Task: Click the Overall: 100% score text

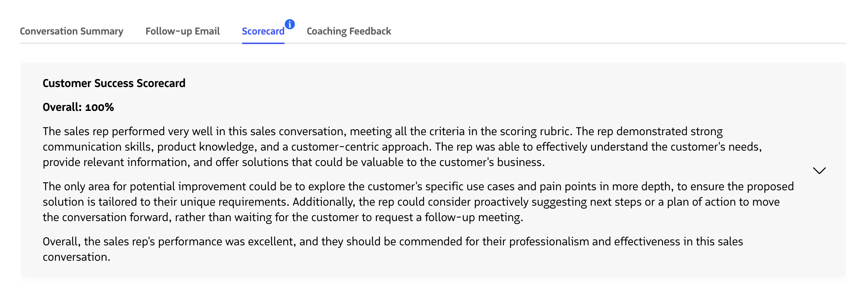Action: tap(78, 107)
